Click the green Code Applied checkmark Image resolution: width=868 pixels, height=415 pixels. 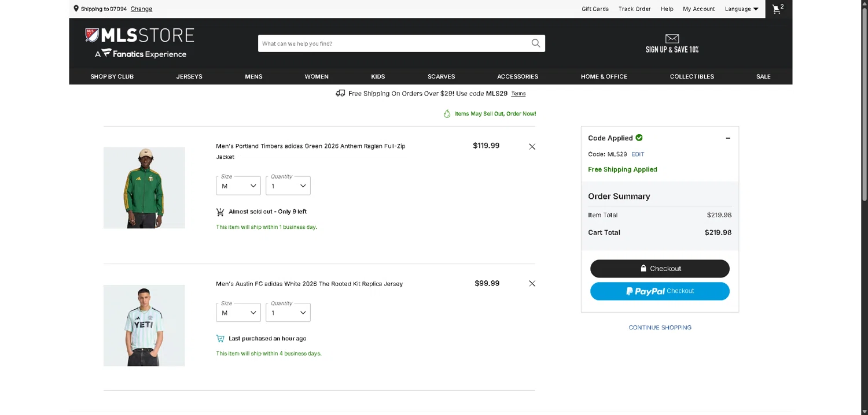639,138
